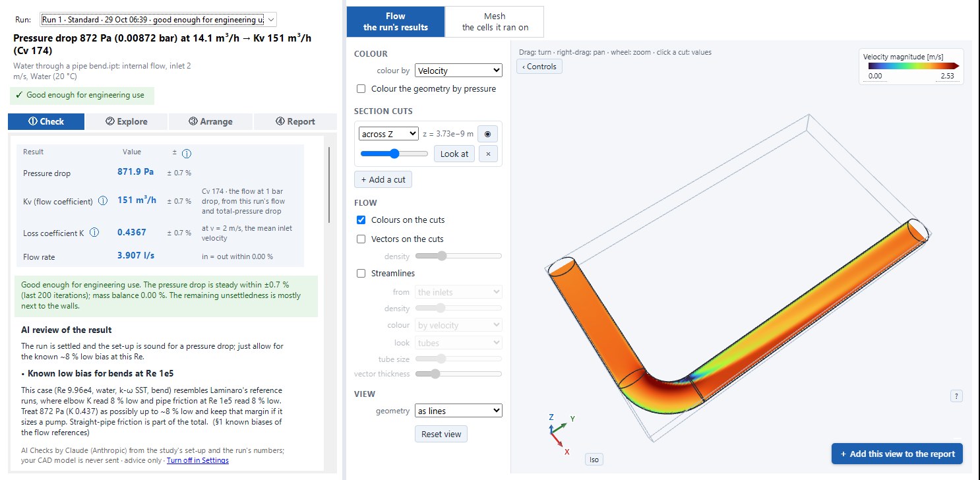Image resolution: width=980 pixels, height=480 pixels.
Task: Collapse the Controls panel button
Action: [539, 67]
